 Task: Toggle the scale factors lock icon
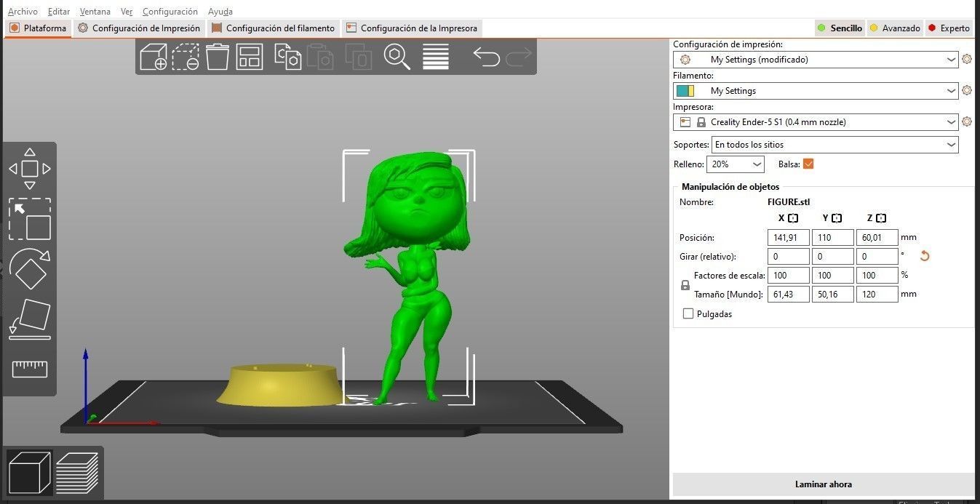(x=685, y=285)
